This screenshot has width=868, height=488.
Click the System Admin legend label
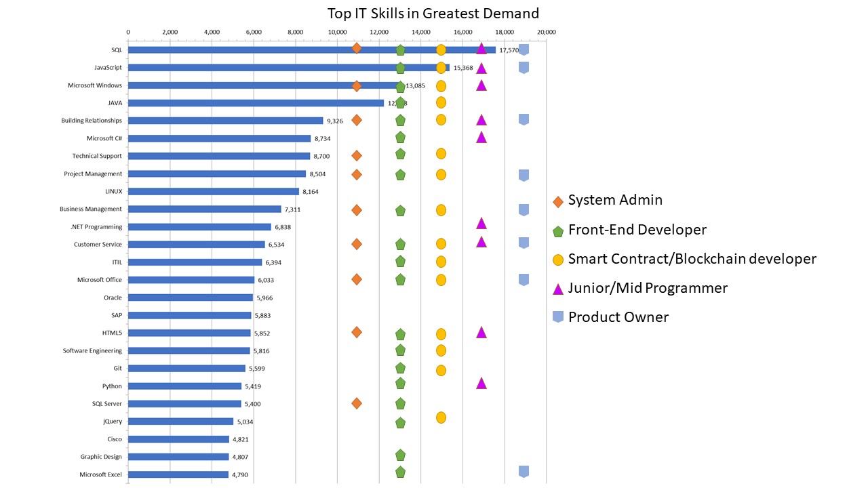615,200
